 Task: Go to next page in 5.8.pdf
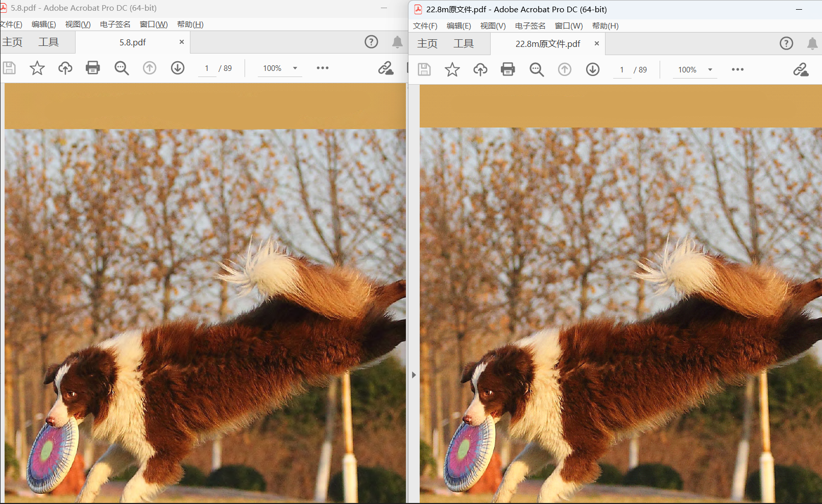178,68
